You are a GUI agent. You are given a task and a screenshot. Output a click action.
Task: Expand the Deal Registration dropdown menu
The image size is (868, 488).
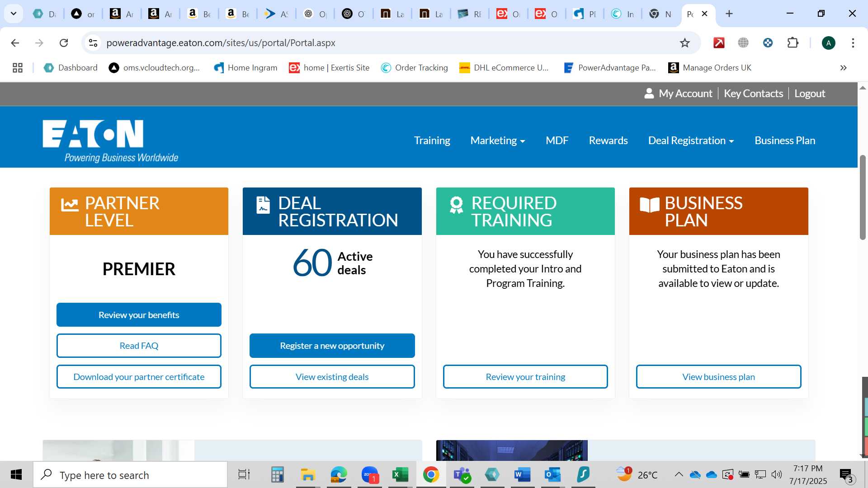point(691,141)
